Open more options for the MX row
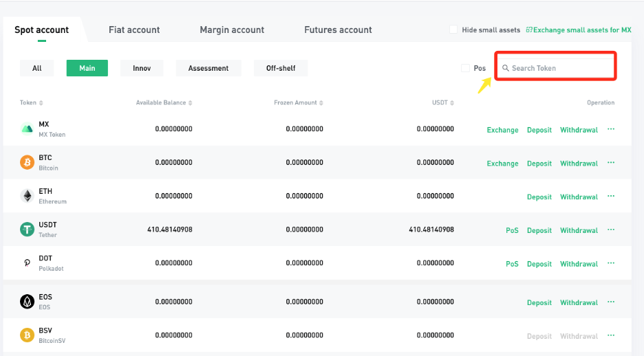 [x=611, y=129]
